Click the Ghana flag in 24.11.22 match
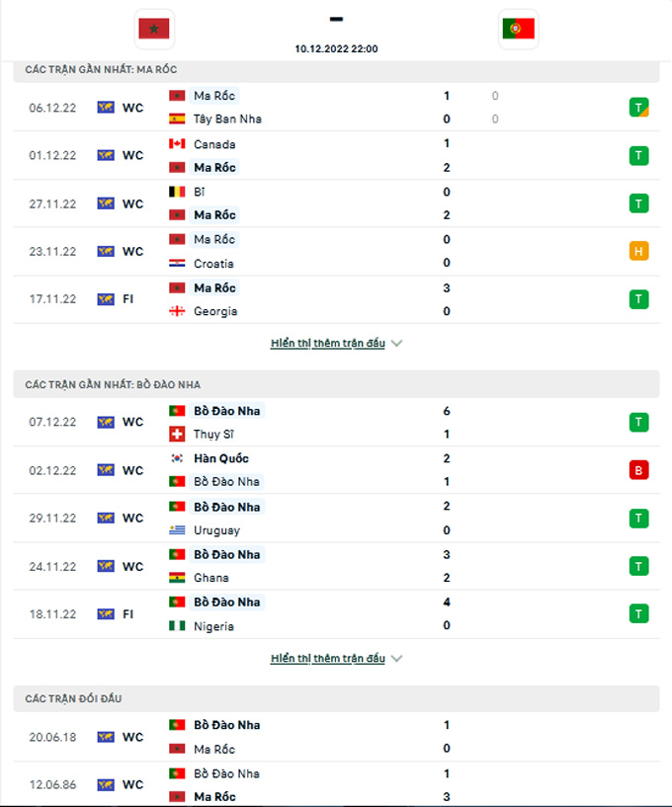This screenshot has width=672, height=807. [177, 578]
